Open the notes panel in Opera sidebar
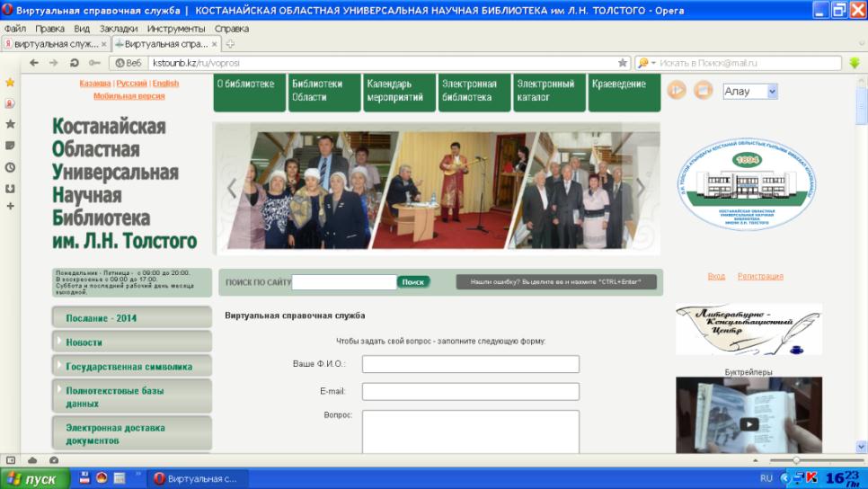 (10, 146)
